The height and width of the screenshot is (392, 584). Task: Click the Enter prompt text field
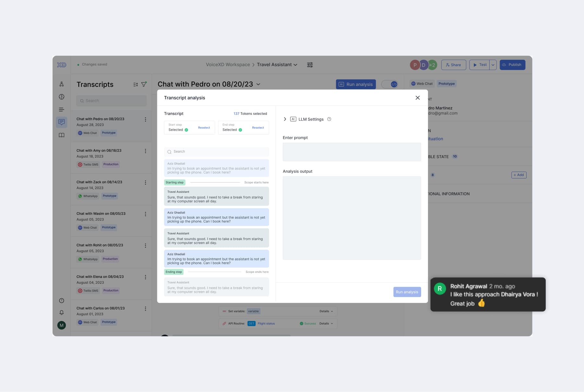coord(352,152)
